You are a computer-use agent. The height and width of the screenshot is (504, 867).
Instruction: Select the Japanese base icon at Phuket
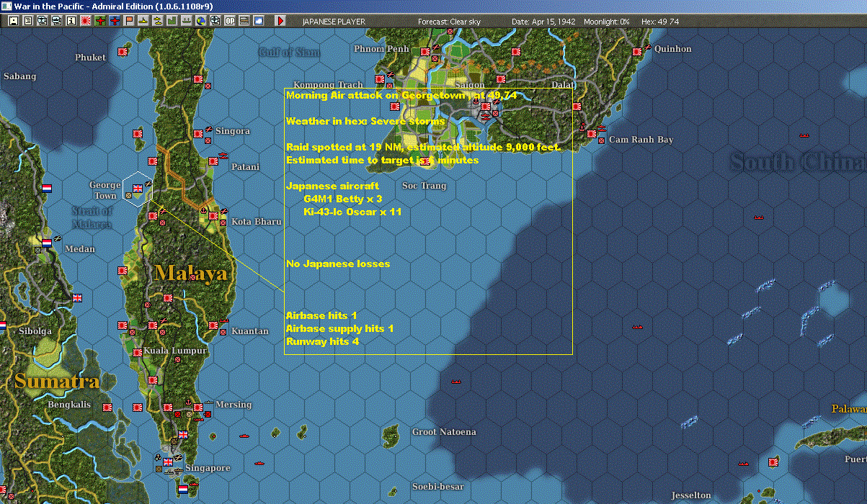pyautogui.click(x=123, y=52)
